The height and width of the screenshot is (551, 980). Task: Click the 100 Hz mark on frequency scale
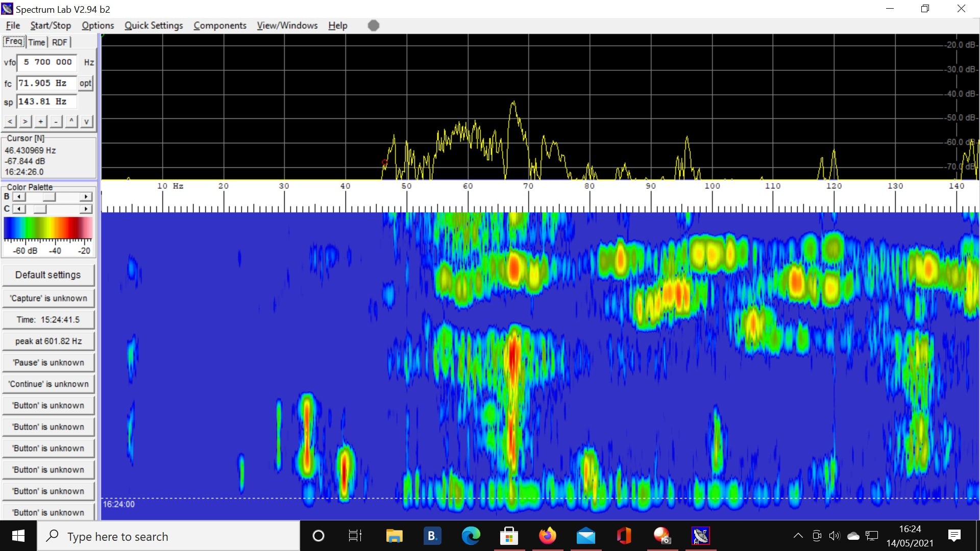(x=712, y=186)
